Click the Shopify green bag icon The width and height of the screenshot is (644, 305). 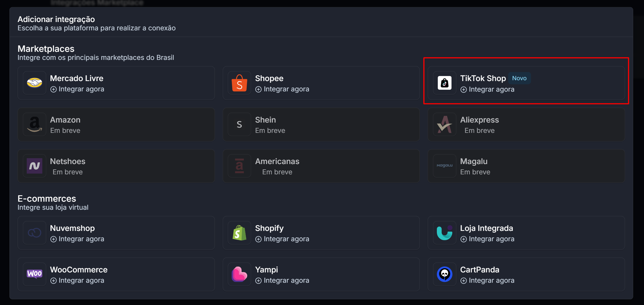[239, 233]
